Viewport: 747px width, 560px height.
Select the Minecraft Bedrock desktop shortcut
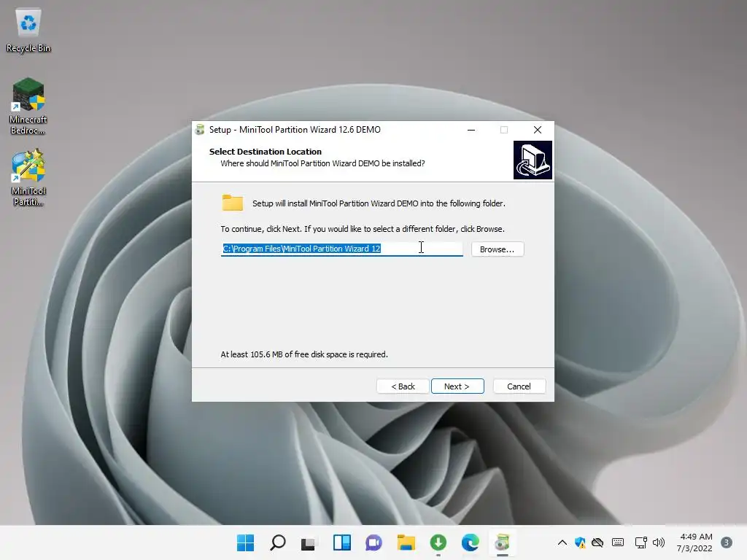pos(28,106)
